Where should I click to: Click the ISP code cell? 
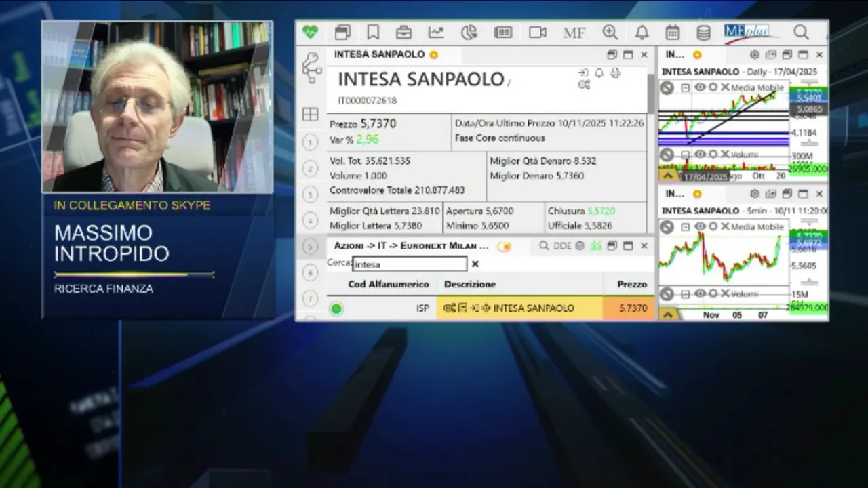[422, 308]
